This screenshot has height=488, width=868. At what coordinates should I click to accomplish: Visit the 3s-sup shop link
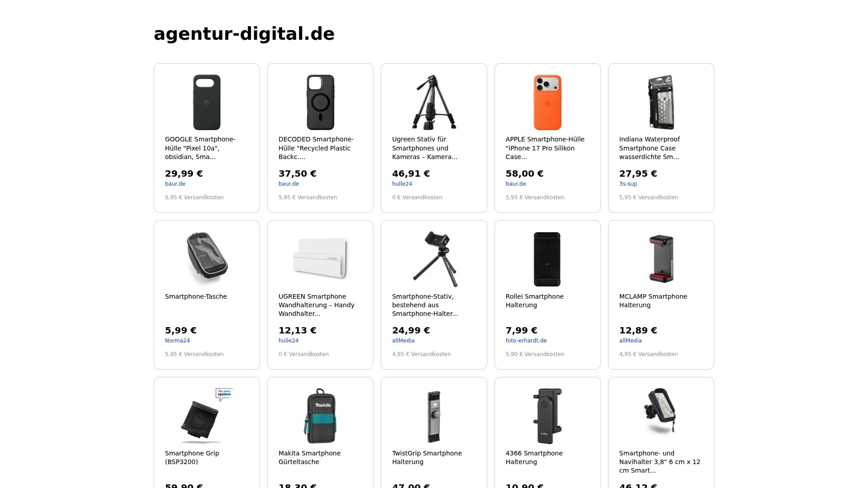click(x=628, y=184)
